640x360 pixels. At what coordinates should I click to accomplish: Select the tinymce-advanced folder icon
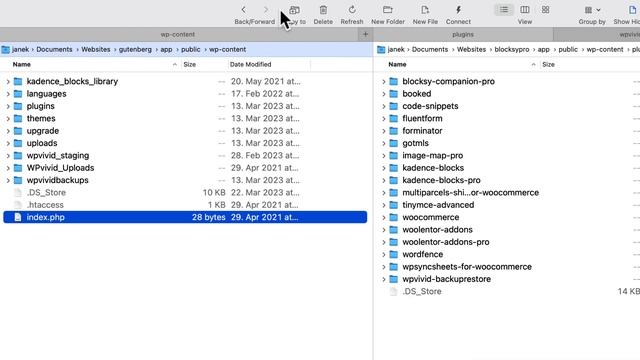pyautogui.click(x=393, y=205)
